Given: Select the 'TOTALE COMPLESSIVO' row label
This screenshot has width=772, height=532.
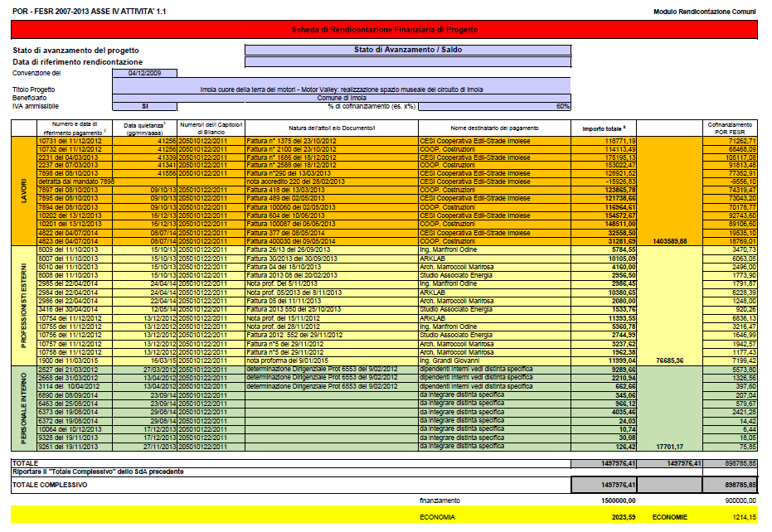Looking at the screenshot, I should [50, 486].
